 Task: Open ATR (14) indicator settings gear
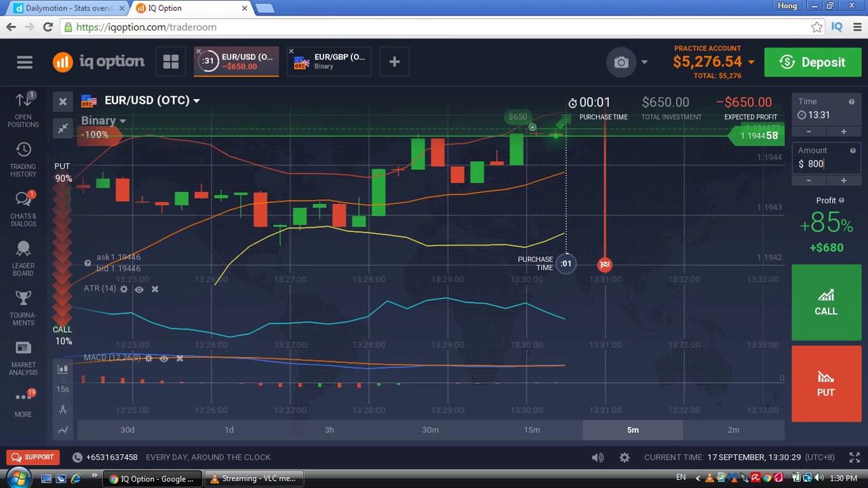click(123, 289)
